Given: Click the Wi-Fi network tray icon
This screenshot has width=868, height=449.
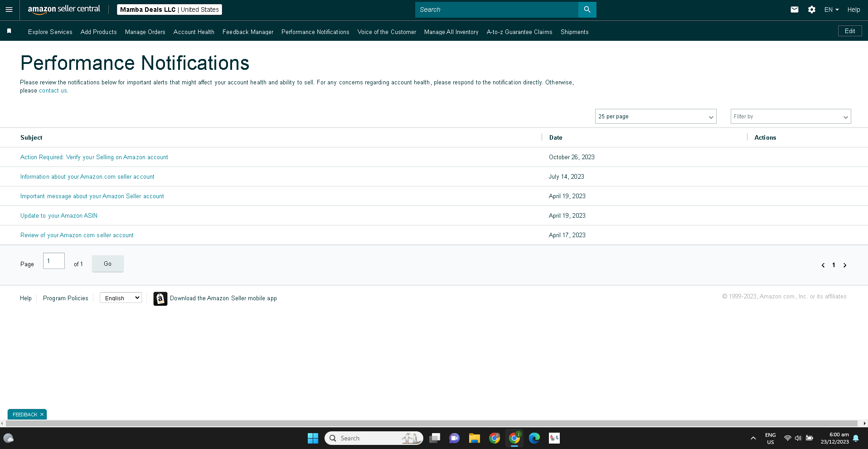Looking at the screenshot, I should click(x=788, y=438).
